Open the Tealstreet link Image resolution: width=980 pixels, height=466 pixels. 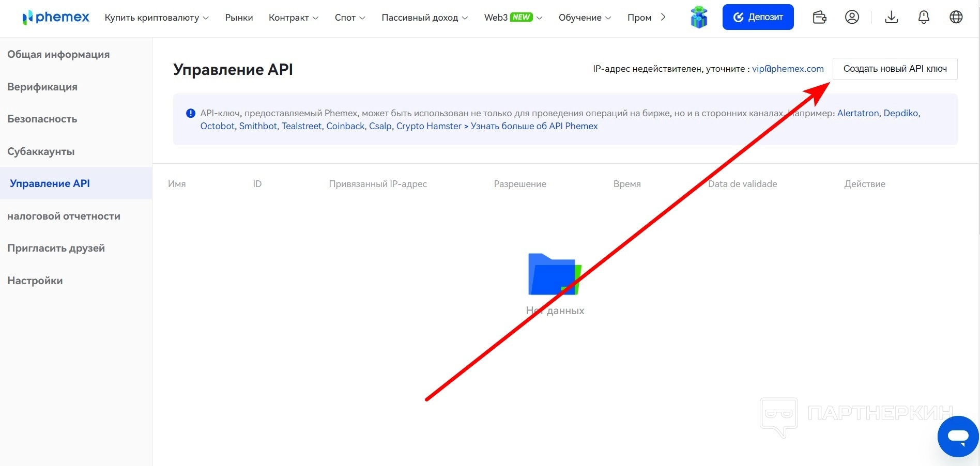click(x=302, y=126)
